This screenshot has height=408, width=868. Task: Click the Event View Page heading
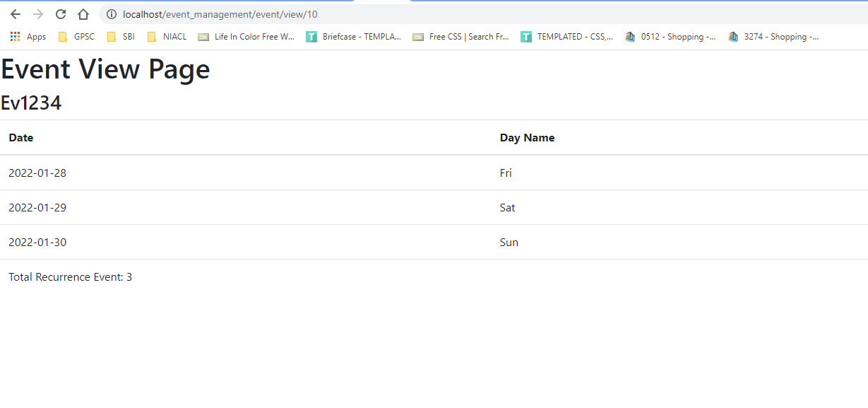click(105, 69)
